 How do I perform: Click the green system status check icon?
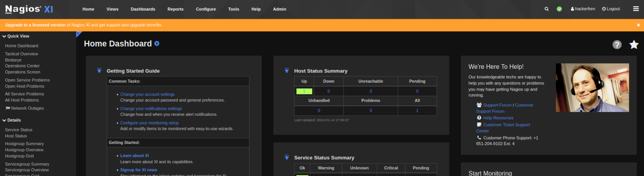coord(559,9)
